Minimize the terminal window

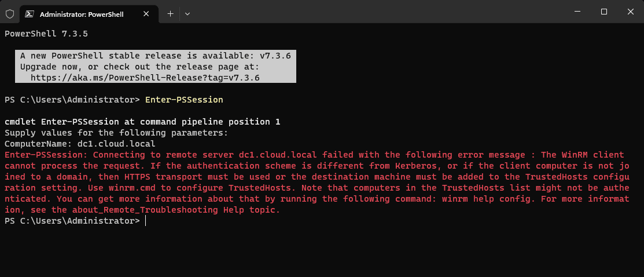(577, 12)
